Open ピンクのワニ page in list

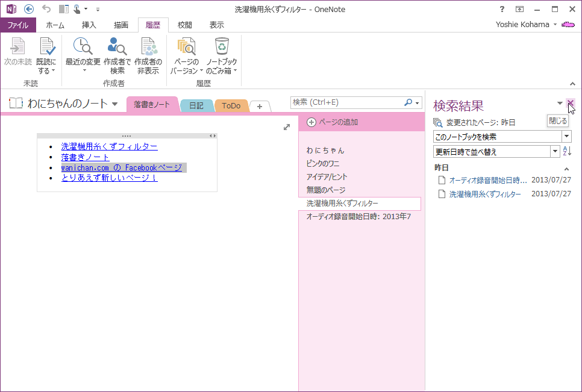click(x=322, y=164)
